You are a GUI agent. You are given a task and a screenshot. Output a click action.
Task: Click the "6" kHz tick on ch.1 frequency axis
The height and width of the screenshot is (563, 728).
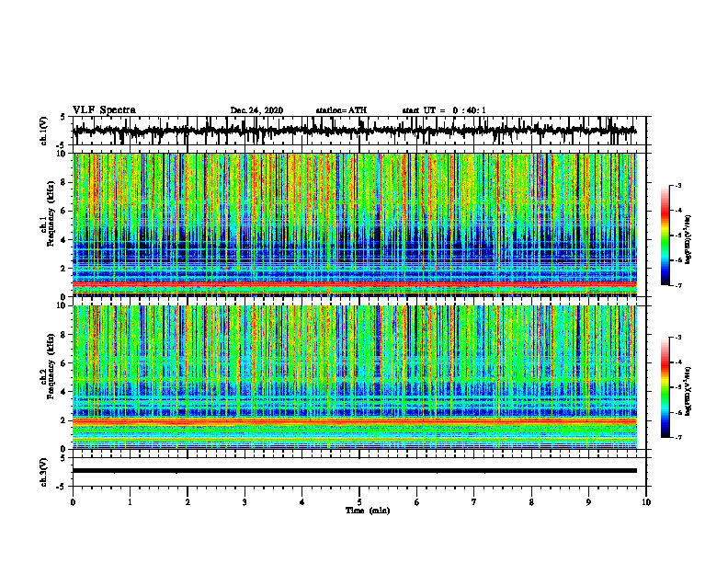pyautogui.click(x=64, y=212)
